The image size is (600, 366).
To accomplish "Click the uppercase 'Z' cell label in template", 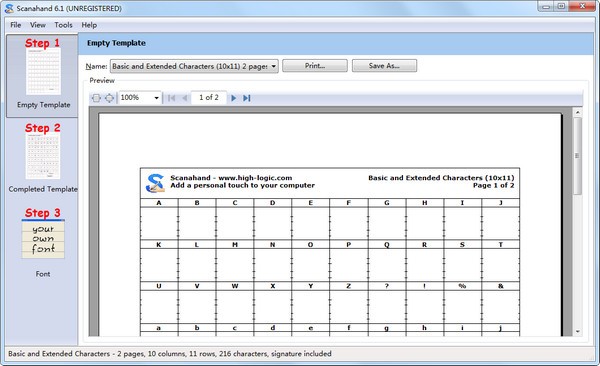I will 349,286.
